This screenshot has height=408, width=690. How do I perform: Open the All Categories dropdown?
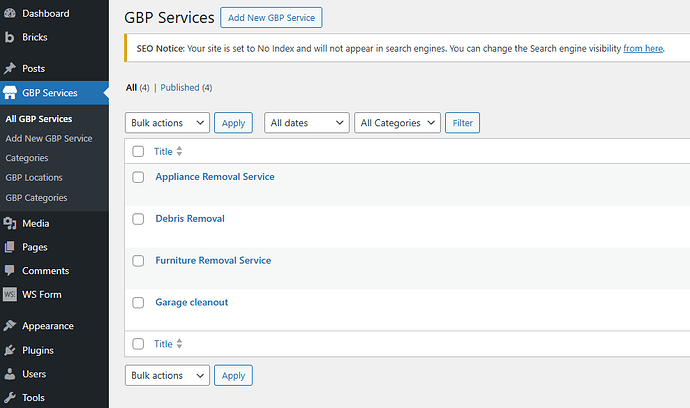397,123
